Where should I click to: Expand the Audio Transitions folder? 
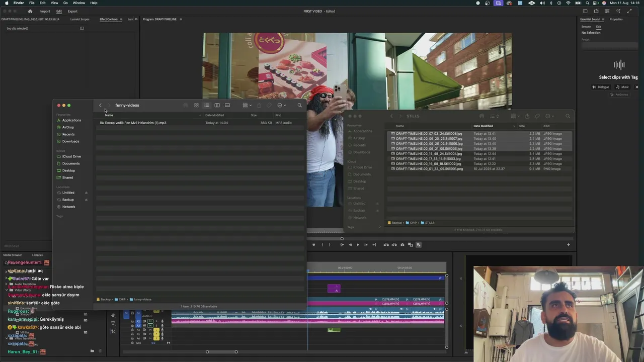click(7, 284)
